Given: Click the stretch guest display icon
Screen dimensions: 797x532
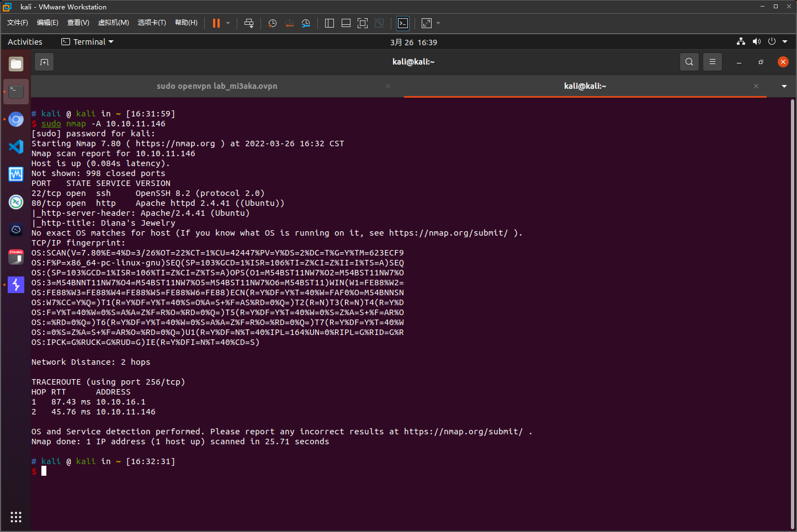Looking at the screenshot, I should (427, 23).
